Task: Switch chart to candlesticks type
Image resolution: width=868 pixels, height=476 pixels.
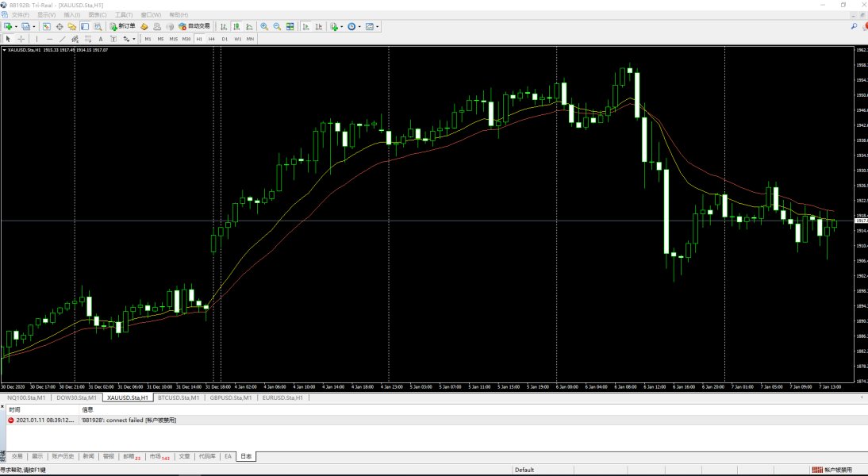Action: 236,26
